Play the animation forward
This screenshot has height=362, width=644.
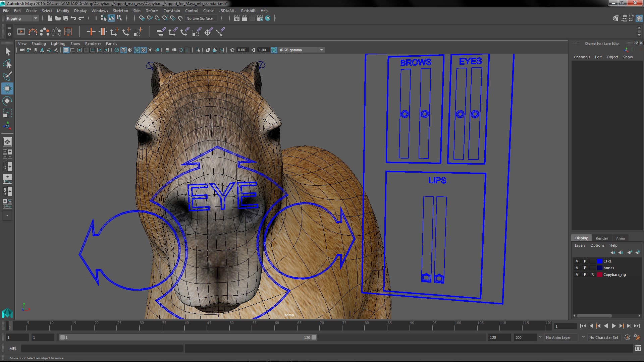(x=613, y=326)
